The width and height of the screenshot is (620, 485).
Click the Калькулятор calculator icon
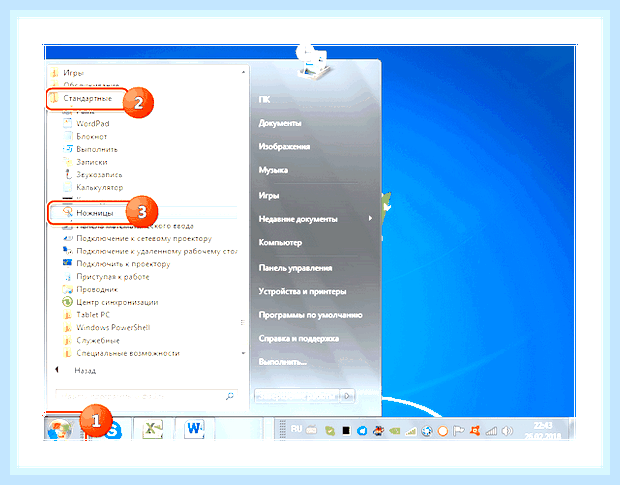coord(68,187)
